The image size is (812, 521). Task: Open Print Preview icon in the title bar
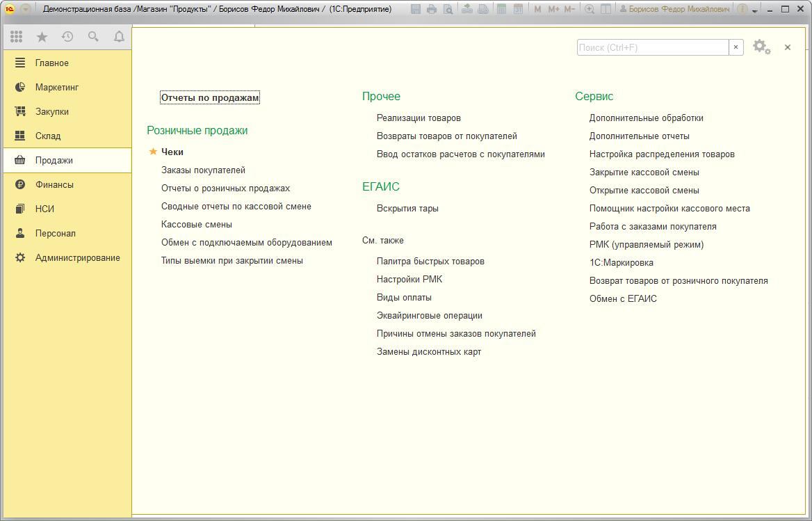448,9
